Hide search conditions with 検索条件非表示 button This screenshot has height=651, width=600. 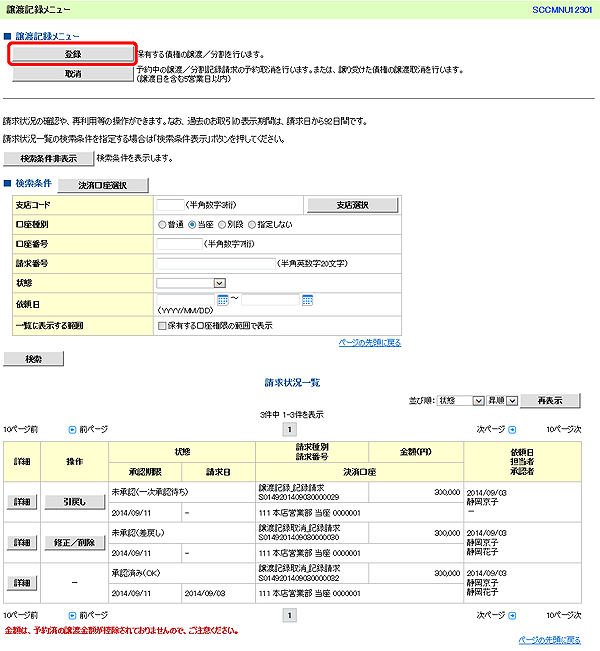pyautogui.click(x=49, y=159)
